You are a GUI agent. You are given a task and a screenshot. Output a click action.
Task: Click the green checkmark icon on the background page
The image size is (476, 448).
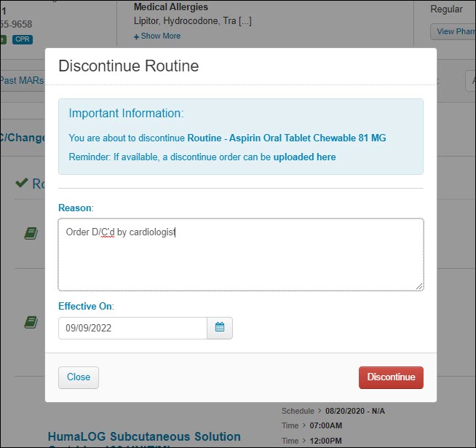pyautogui.click(x=22, y=183)
